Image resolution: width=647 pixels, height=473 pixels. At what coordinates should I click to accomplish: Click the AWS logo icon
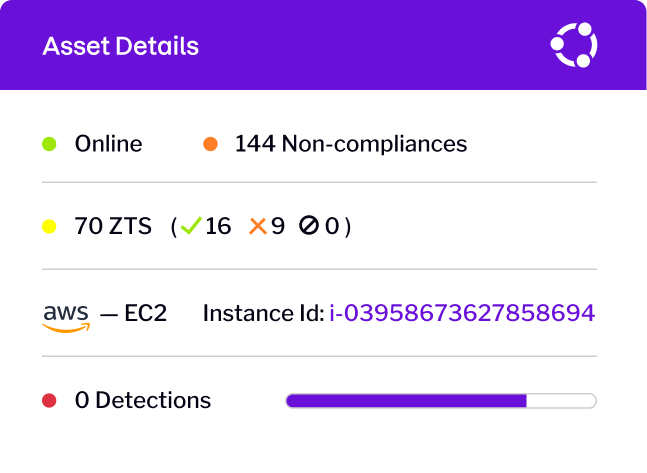coord(66,314)
